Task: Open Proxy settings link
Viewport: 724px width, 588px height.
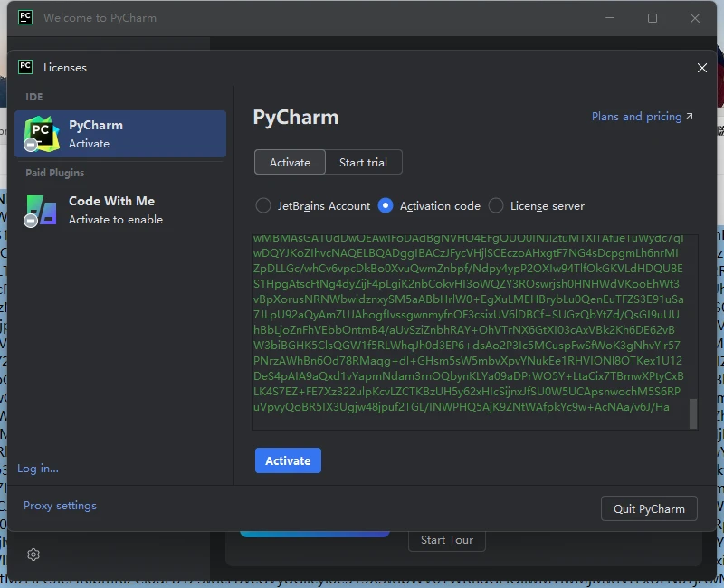Action: click(x=60, y=506)
